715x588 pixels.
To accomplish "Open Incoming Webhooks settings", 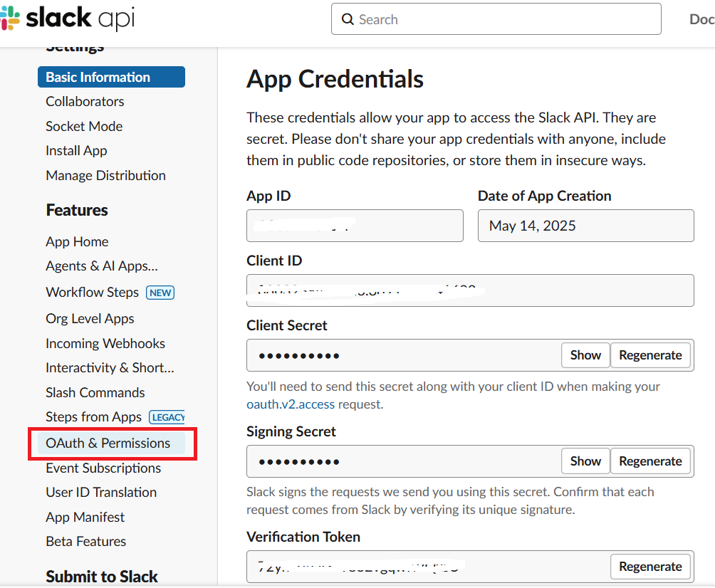I will 105,343.
